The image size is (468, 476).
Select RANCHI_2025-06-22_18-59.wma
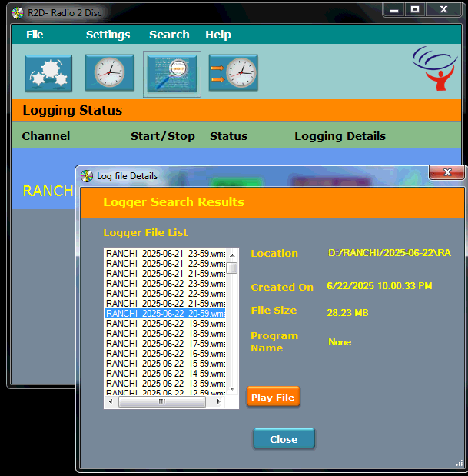click(165, 334)
